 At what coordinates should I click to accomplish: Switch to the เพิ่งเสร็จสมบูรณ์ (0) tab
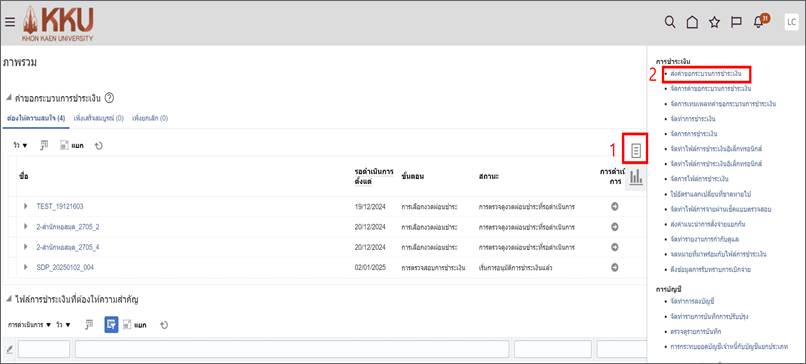coord(99,118)
